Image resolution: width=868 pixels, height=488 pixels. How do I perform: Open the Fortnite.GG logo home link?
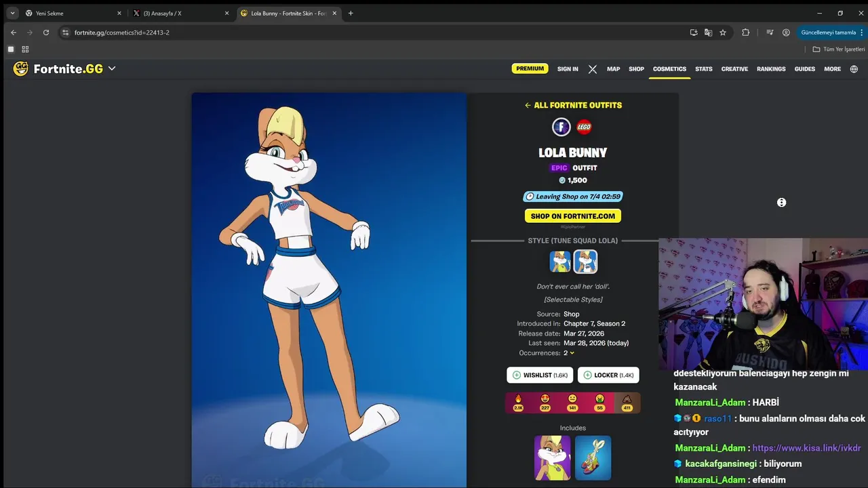58,68
